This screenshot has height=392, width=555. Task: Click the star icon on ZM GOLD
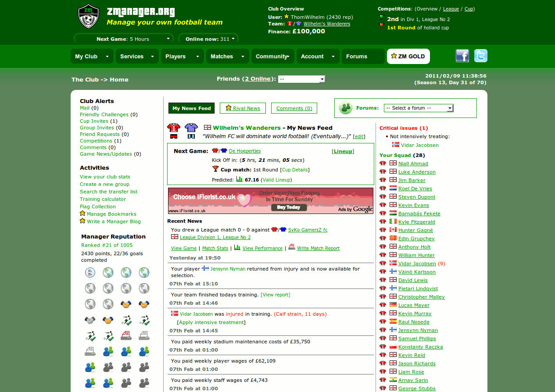394,56
